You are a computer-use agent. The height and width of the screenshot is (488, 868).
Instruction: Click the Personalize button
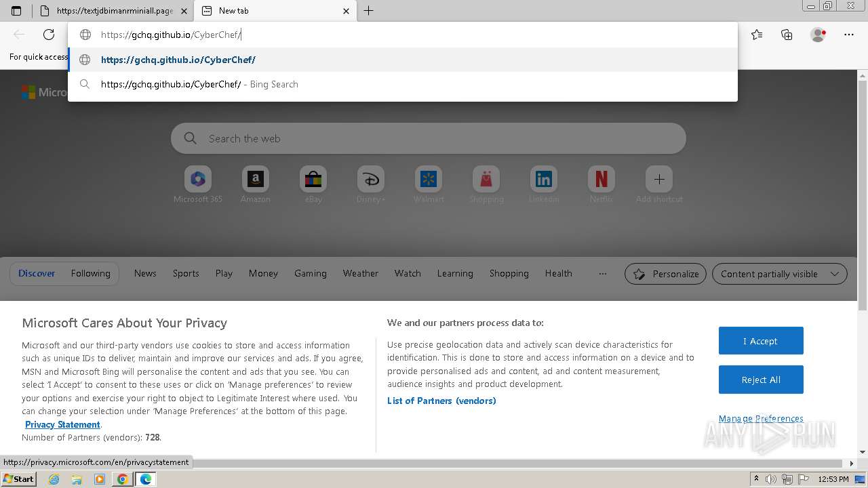coord(665,274)
